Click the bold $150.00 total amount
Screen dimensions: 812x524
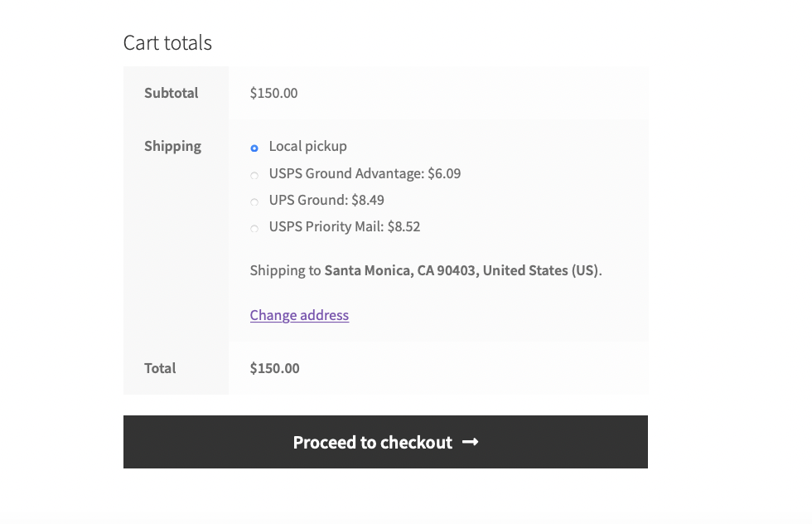coord(274,368)
